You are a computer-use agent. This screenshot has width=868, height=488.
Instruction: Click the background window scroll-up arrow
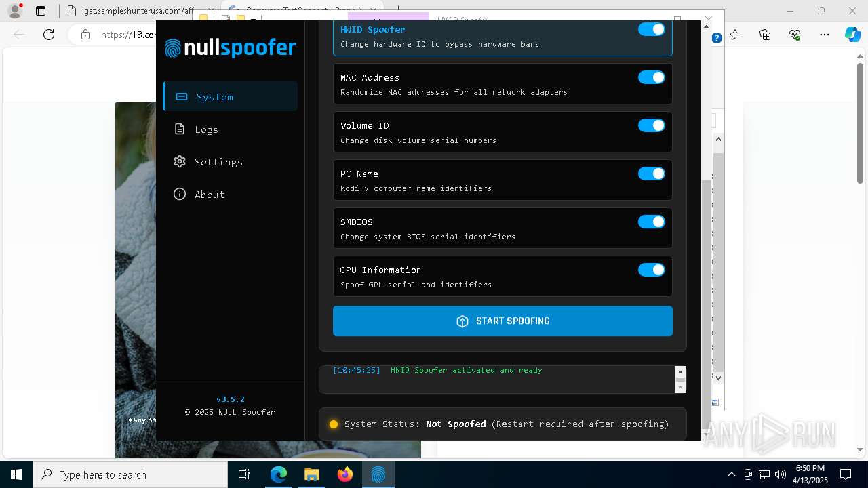tap(718, 139)
